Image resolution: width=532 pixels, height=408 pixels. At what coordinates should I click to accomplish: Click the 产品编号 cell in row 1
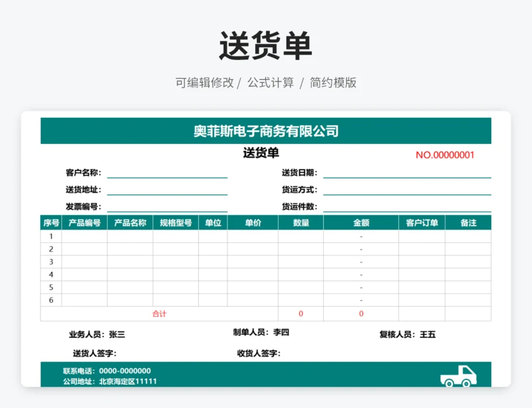tap(84, 236)
